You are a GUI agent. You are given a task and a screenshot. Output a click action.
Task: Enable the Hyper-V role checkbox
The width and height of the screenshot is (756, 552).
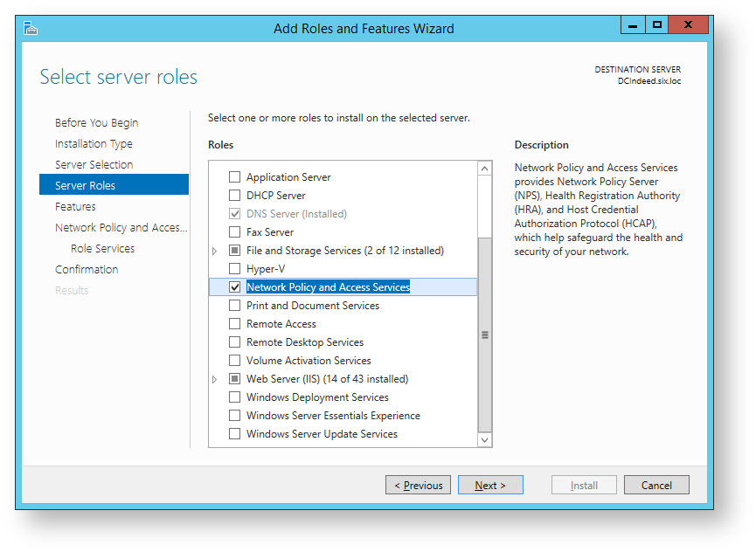click(234, 269)
